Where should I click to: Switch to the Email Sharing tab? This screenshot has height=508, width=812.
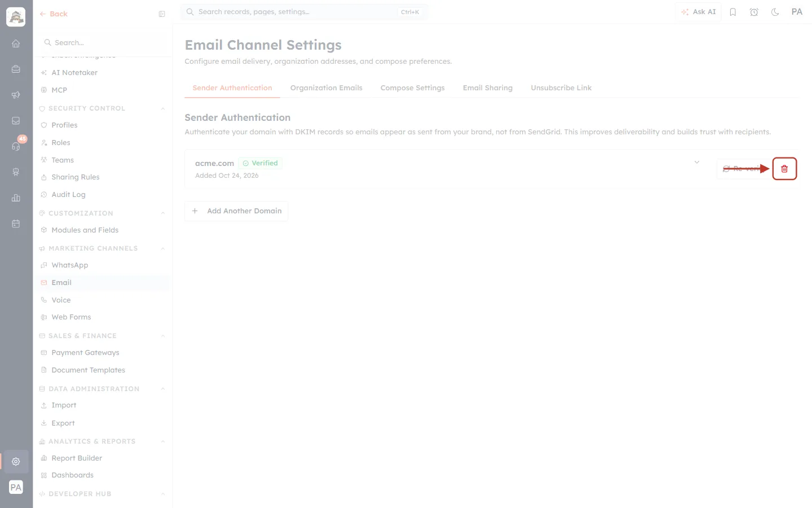[488, 88]
